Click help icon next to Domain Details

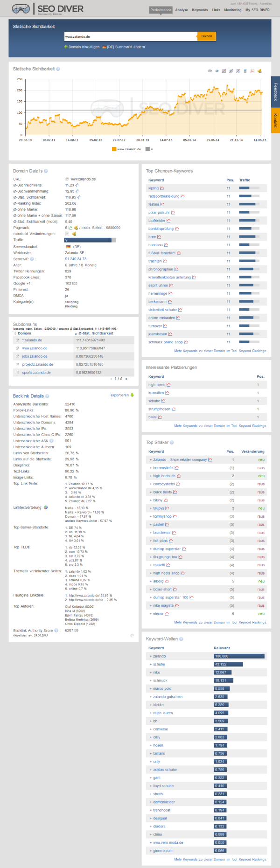pos(46,171)
